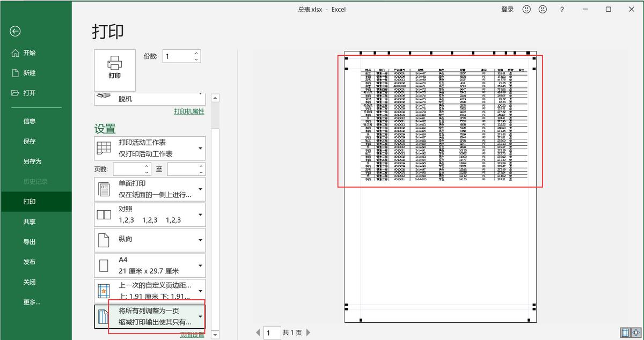Image resolution: width=644 pixels, height=340 pixels.
Task: Click the frown feedback face icon
Action: click(543, 9)
